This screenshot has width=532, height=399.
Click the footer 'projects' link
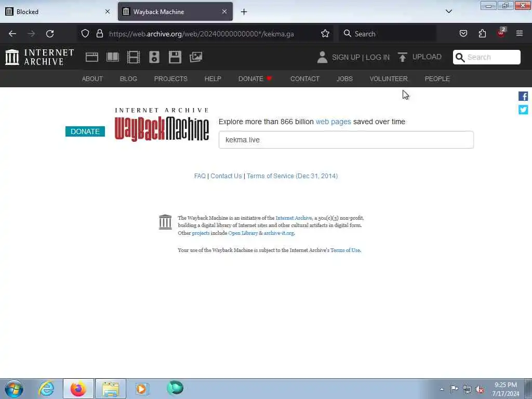(x=201, y=233)
